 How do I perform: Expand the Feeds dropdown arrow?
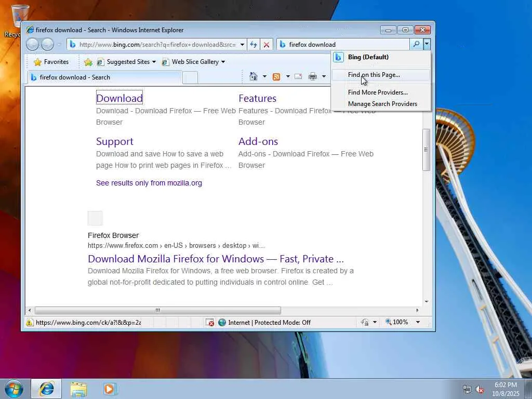click(288, 76)
